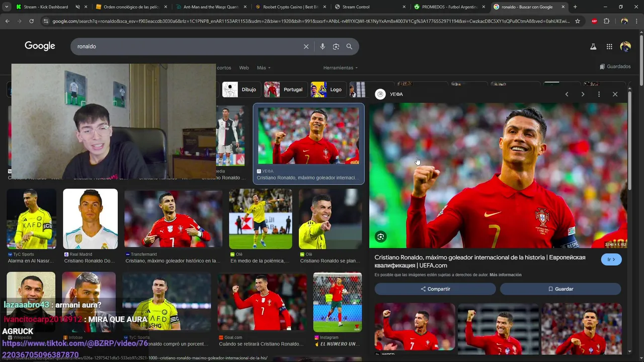View site information icon in address bar
The height and width of the screenshot is (362, 644).
click(46, 21)
